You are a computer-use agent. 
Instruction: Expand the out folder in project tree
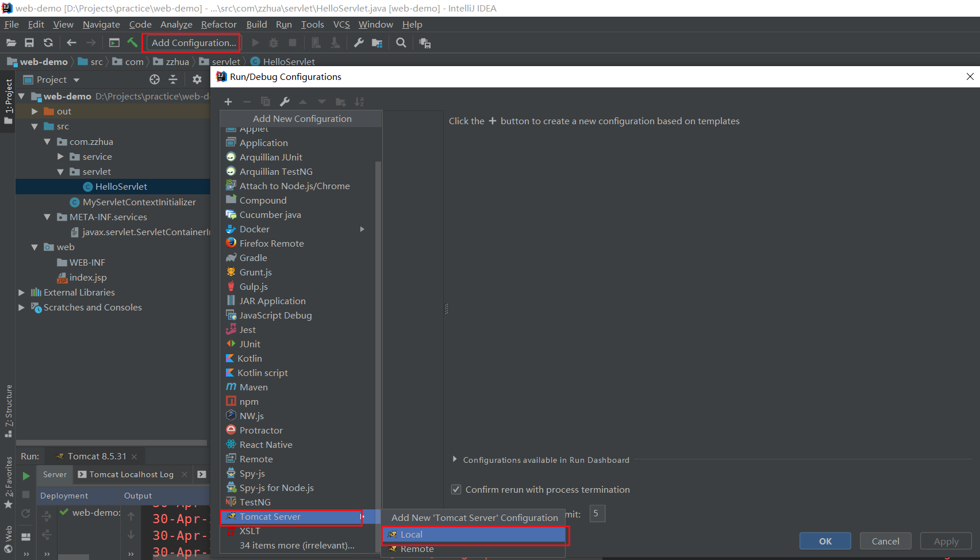34,112
